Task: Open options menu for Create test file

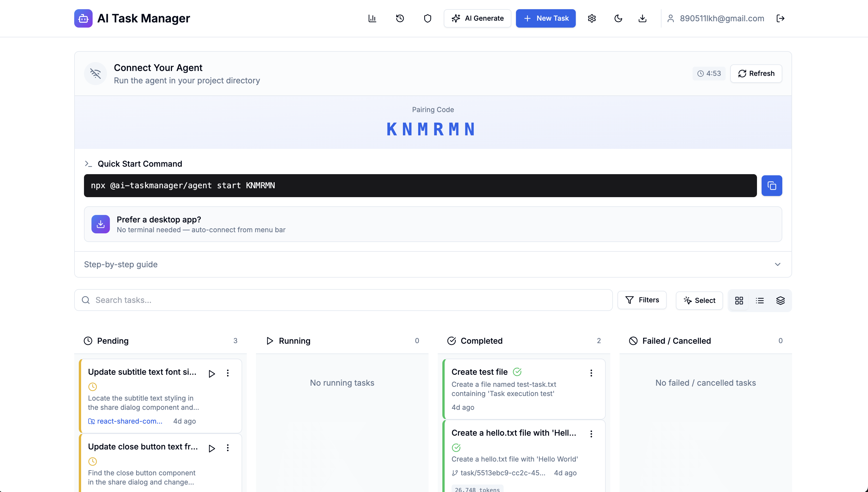Action: [x=591, y=373]
